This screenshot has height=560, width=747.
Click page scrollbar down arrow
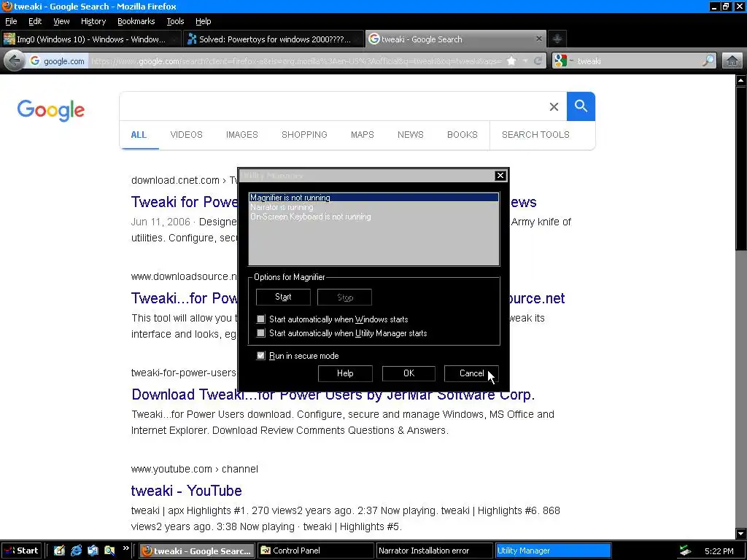(741, 534)
